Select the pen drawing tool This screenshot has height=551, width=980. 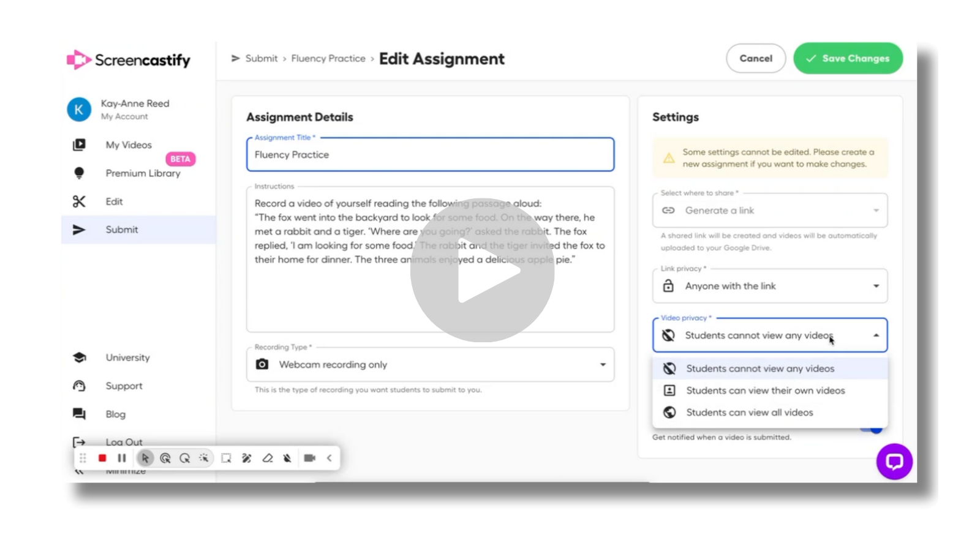247,458
